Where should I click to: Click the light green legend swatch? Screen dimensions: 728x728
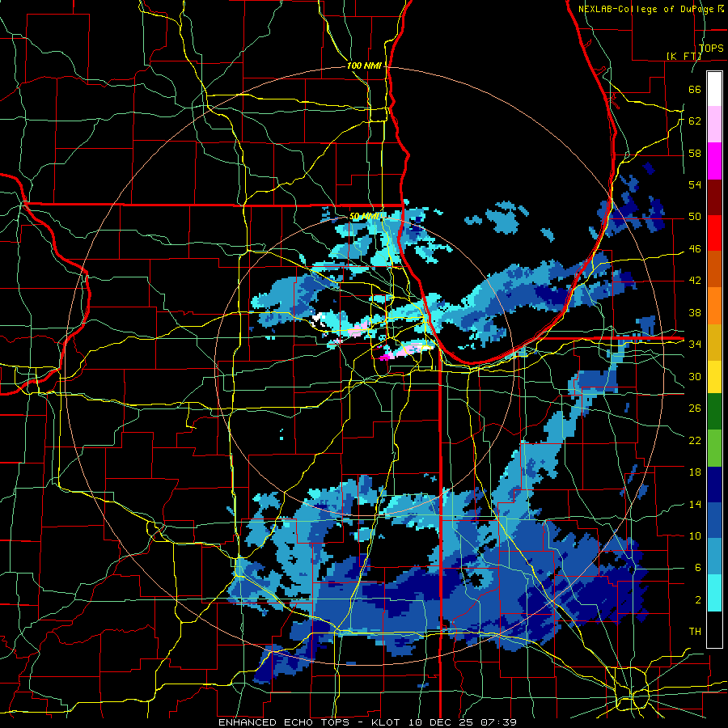(x=714, y=448)
